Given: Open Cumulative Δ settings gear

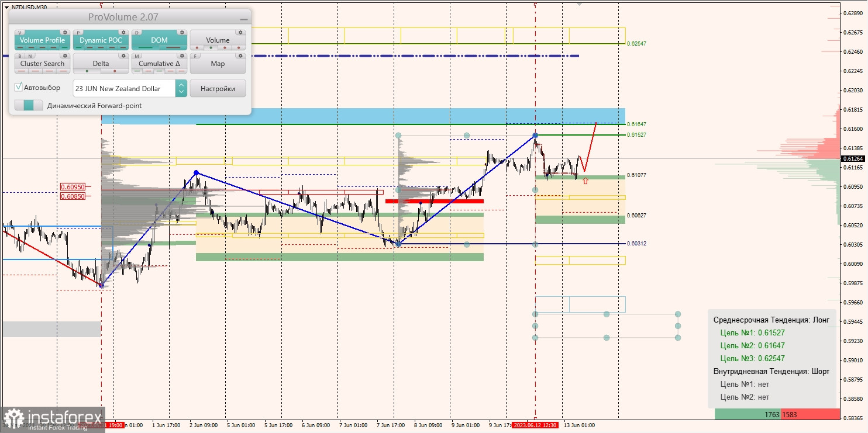Looking at the screenshot, I should click(x=182, y=56).
